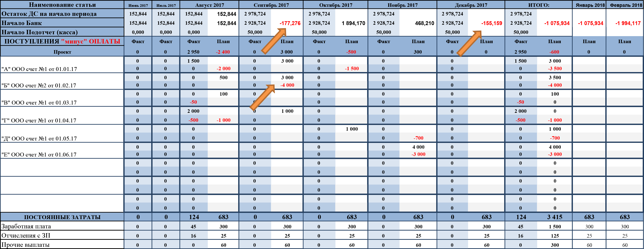
Task: Click the "ИТОГО:" column header
Action: [x=538, y=5]
